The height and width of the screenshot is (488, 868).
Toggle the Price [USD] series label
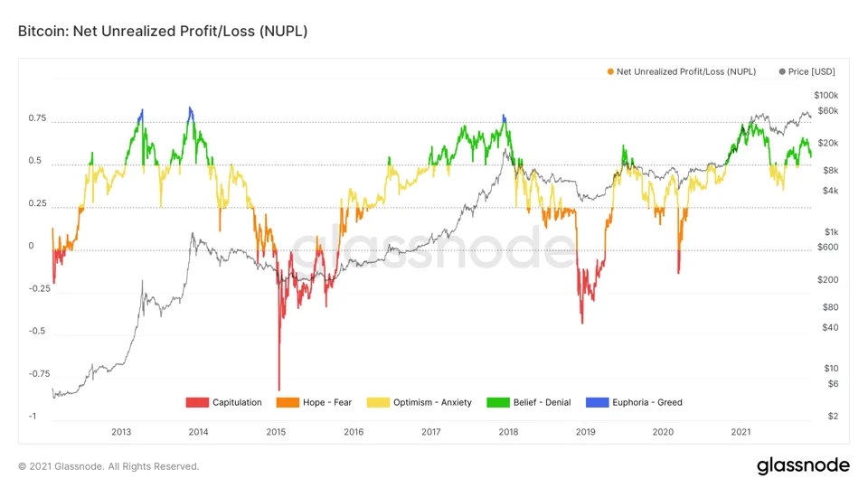[x=812, y=72]
